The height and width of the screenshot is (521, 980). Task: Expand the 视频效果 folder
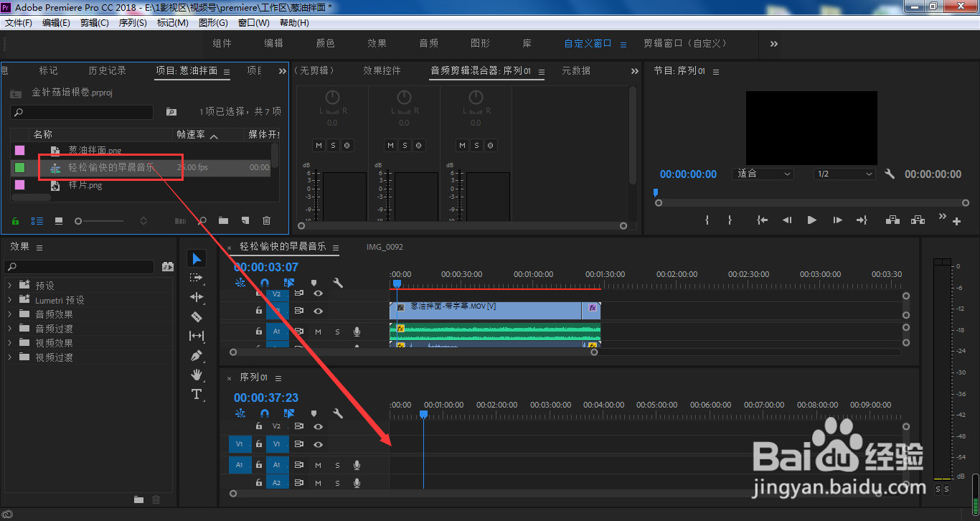[10, 343]
